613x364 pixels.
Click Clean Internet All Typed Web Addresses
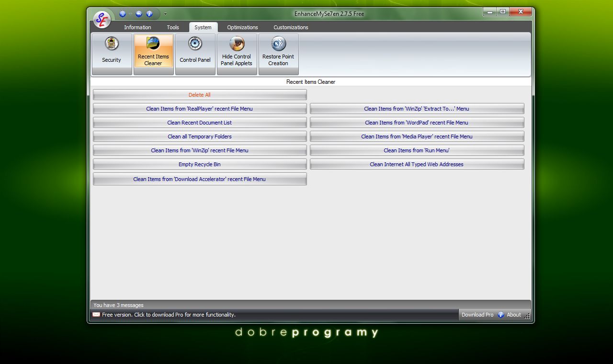(x=417, y=164)
